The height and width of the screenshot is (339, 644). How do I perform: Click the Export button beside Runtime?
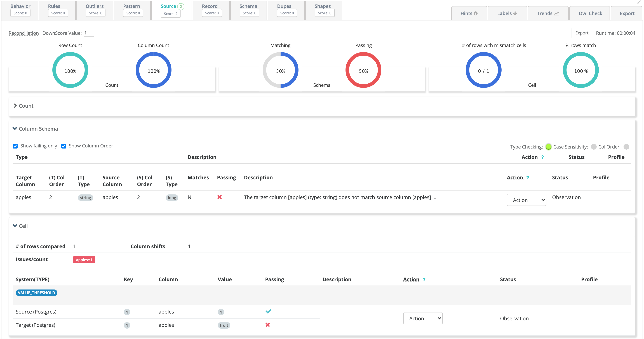coord(582,33)
